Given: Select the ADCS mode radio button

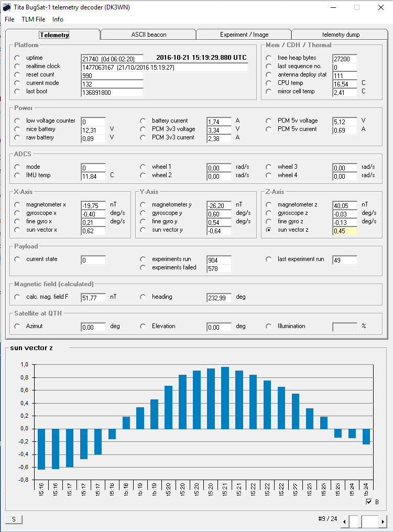Looking at the screenshot, I should click(x=17, y=167).
